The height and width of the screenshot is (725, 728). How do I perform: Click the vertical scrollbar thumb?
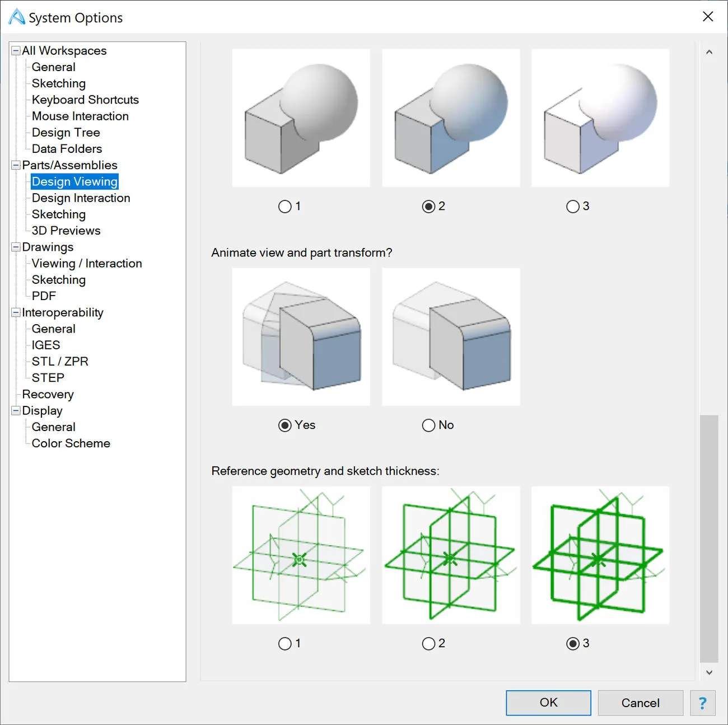pyautogui.click(x=709, y=539)
